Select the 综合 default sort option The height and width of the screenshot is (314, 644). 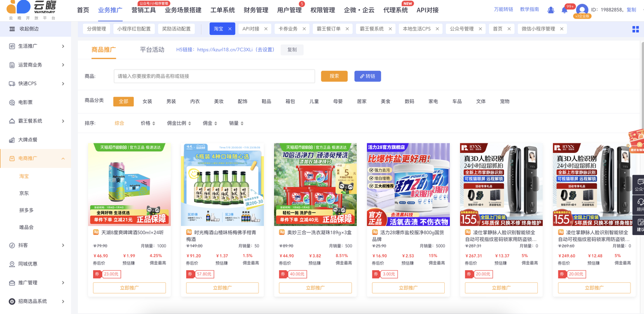coord(119,123)
